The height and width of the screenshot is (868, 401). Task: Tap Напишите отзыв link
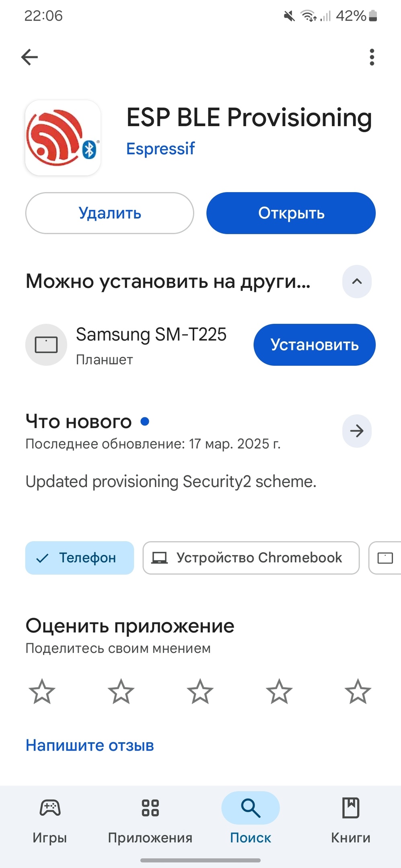click(x=90, y=745)
